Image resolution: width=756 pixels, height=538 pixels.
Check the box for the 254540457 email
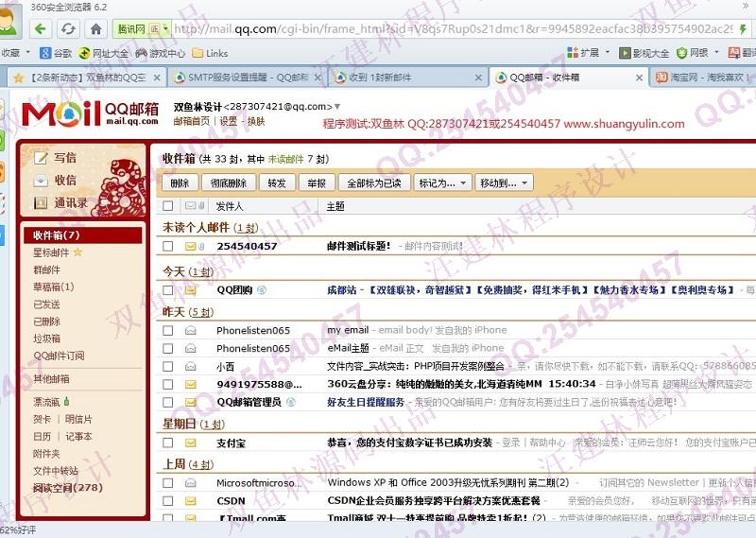(x=168, y=246)
